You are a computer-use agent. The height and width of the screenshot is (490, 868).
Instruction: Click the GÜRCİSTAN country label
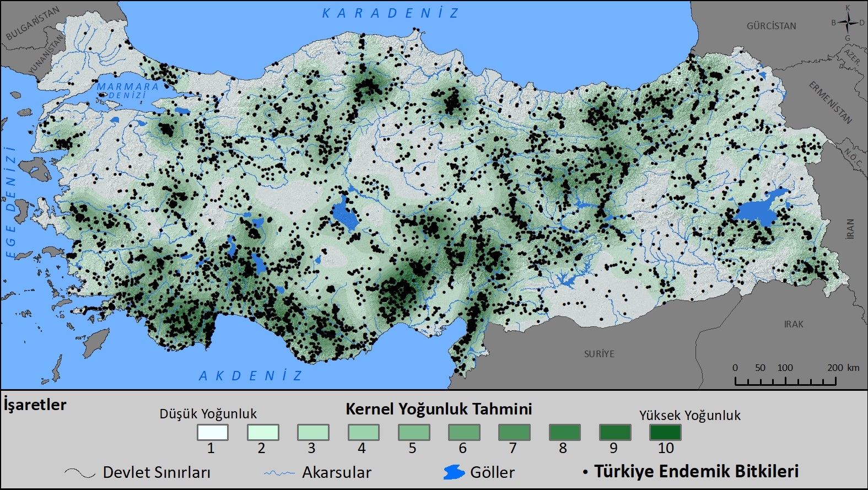[x=771, y=26]
